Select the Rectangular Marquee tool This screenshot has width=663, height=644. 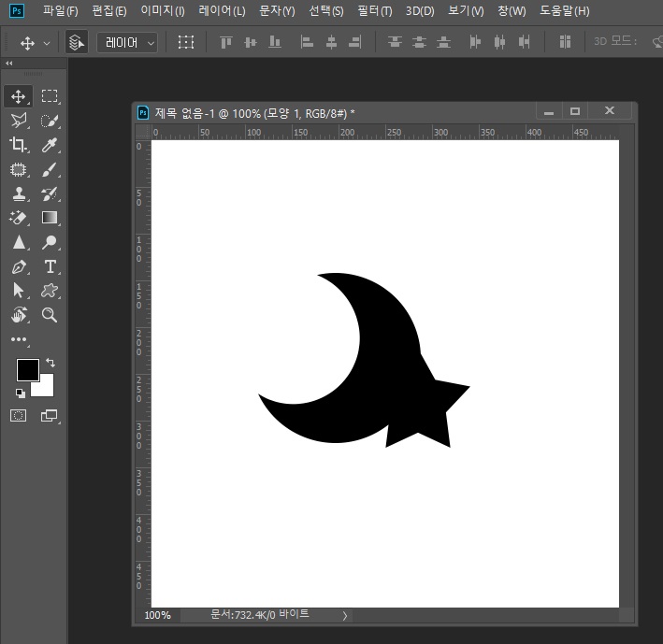tap(50, 96)
